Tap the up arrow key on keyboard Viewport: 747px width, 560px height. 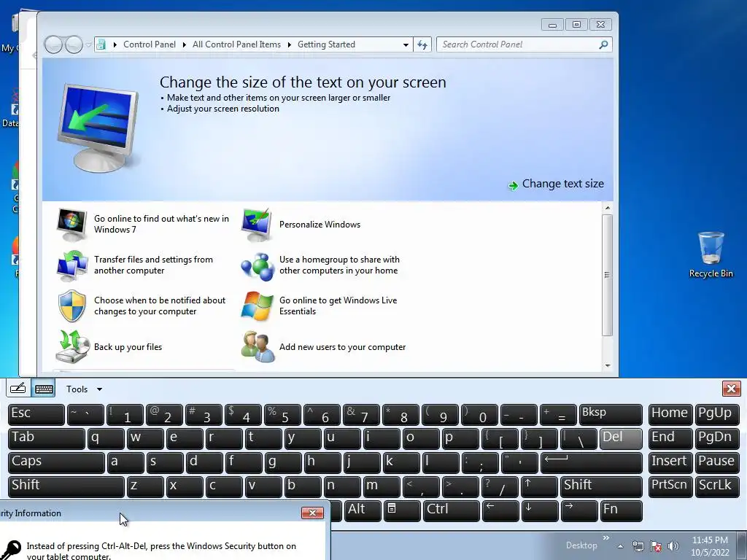tap(539, 486)
